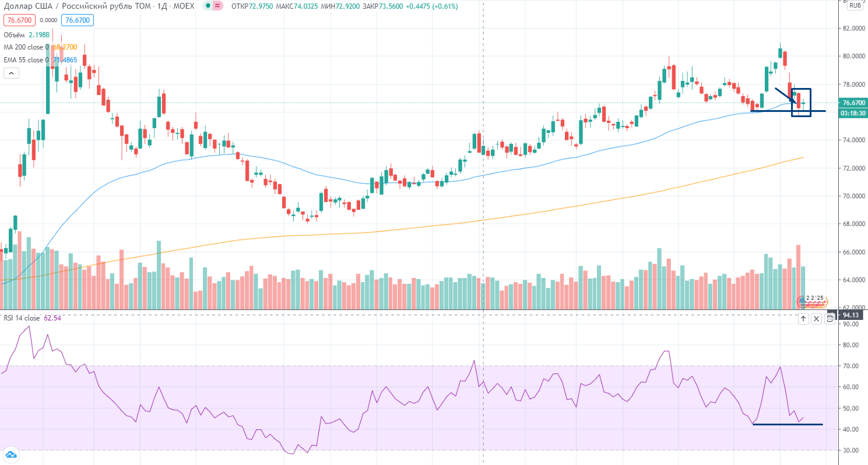Move the RSI pane up with arrow icon
Image resolution: width=868 pixels, height=465 pixels.
click(x=803, y=318)
